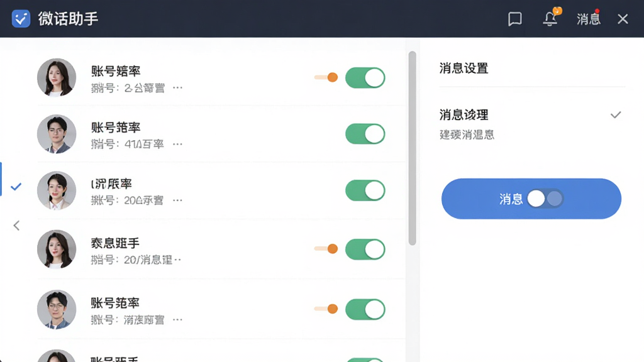Select the fourth row's name ending in 手
Image resolution: width=644 pixels, height=362 pixels.
tap(115, 243)
